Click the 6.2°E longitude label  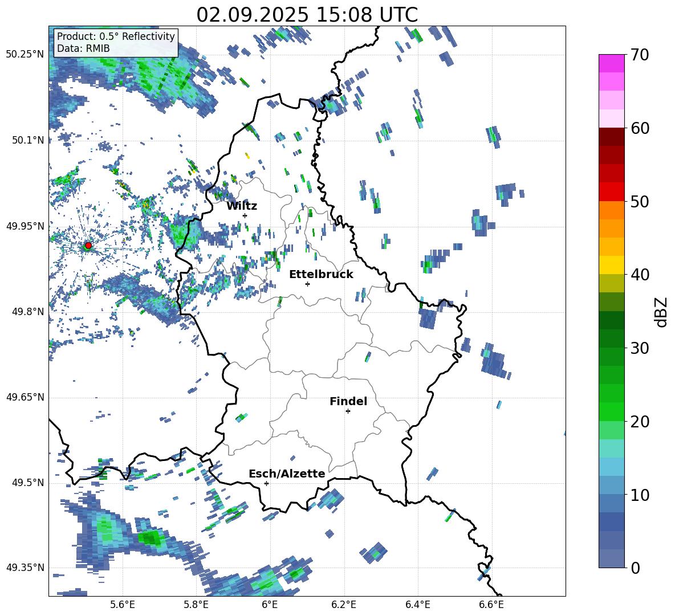point(344,605)
